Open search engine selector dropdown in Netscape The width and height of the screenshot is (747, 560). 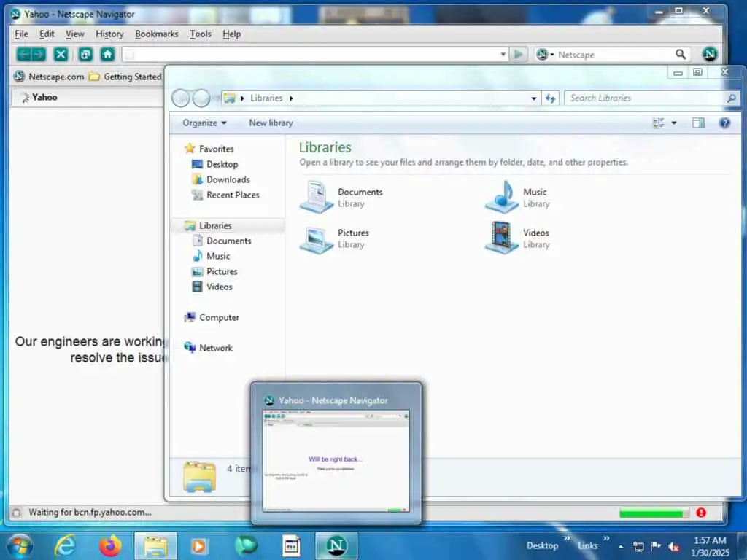545,55
